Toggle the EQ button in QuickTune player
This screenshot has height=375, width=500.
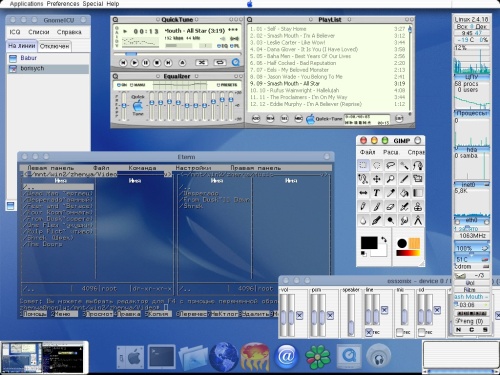(222, 46)
